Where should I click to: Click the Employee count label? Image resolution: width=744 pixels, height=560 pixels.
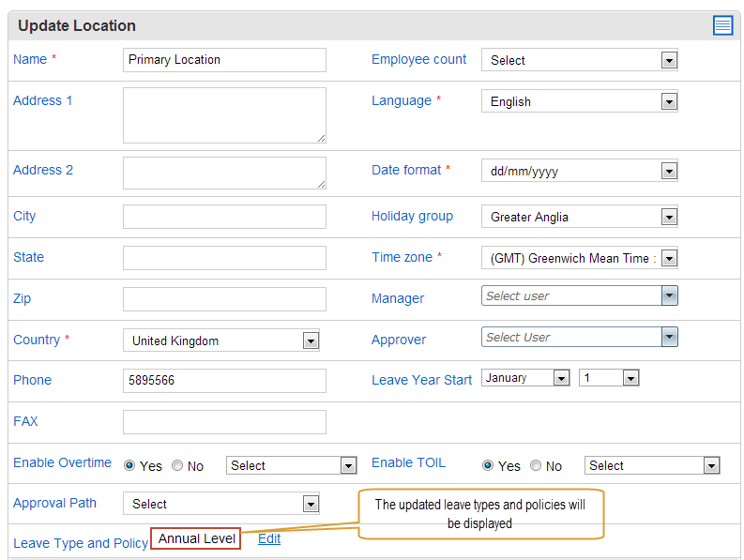418,59
